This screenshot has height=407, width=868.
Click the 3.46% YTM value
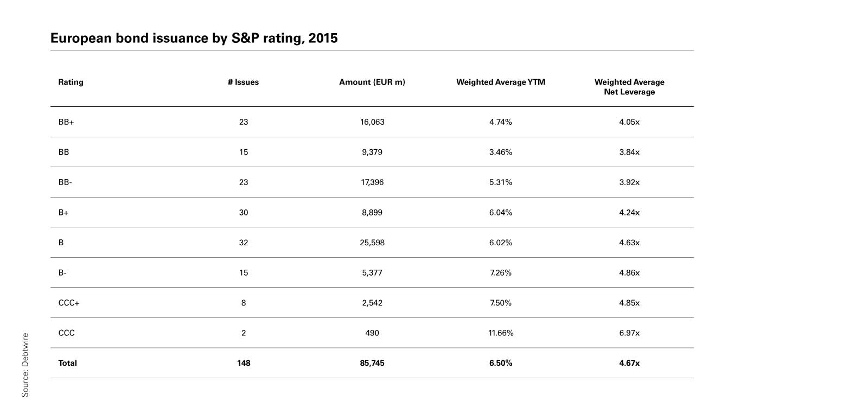point(501,152)
